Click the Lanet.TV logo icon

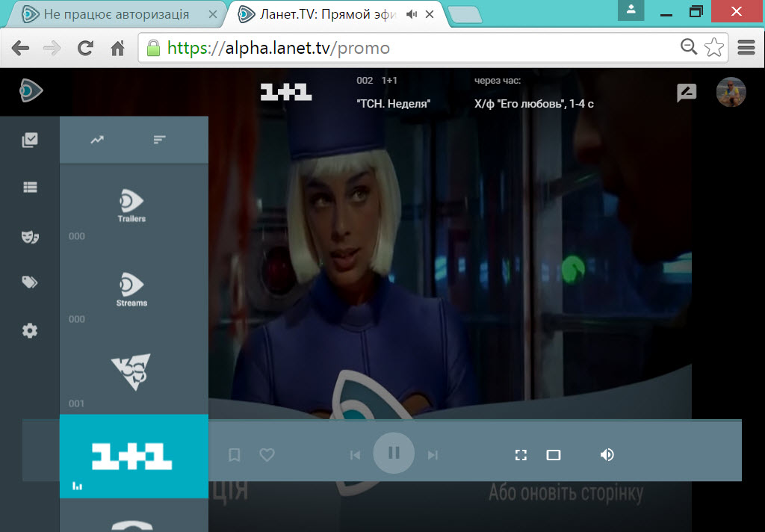pos(31,91)
